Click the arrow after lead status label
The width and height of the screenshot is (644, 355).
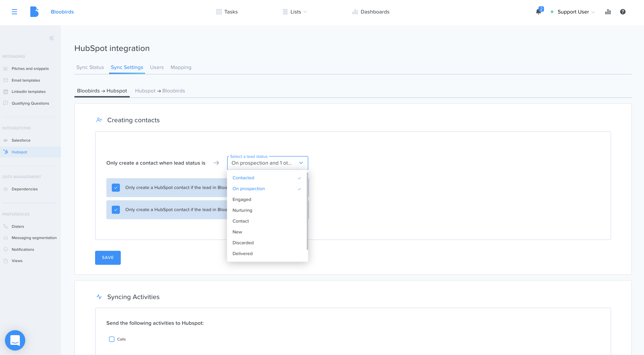tap(216, 163)
